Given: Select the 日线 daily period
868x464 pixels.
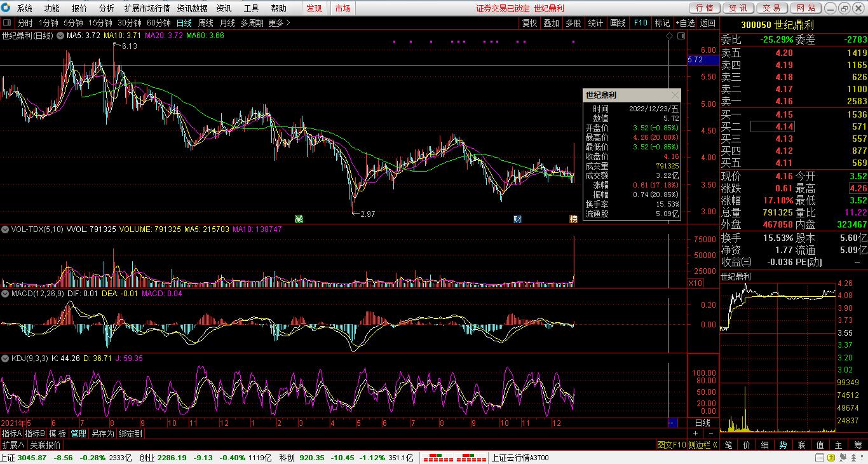Looking at the screenshot, I should (184, 23).
